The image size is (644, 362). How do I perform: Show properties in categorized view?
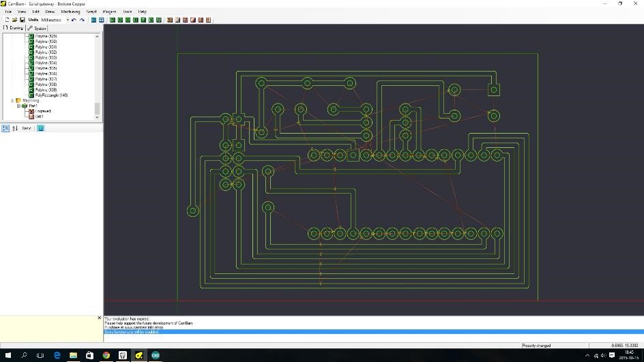pyautogui.click(x=5, y=128)
